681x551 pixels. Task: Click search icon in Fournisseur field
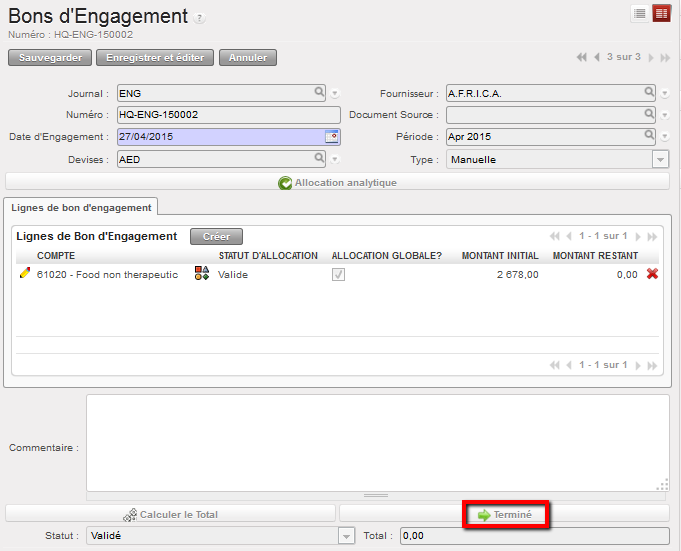click(649, 93)
